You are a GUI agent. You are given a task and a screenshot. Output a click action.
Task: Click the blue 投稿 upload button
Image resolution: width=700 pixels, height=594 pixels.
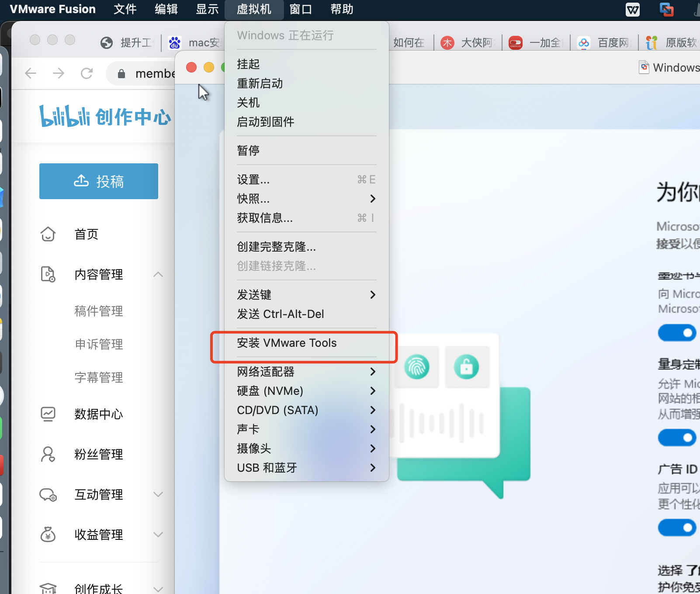click(99, 181)
